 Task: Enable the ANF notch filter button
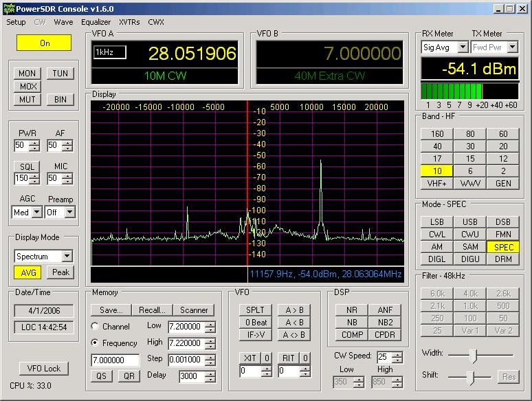(x=385, y=310)
